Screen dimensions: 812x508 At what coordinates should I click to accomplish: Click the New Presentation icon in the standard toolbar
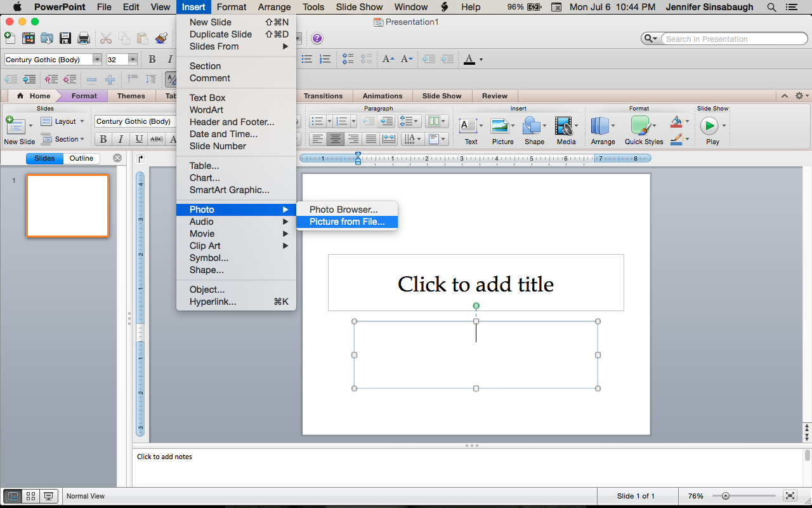coord(10,38)
